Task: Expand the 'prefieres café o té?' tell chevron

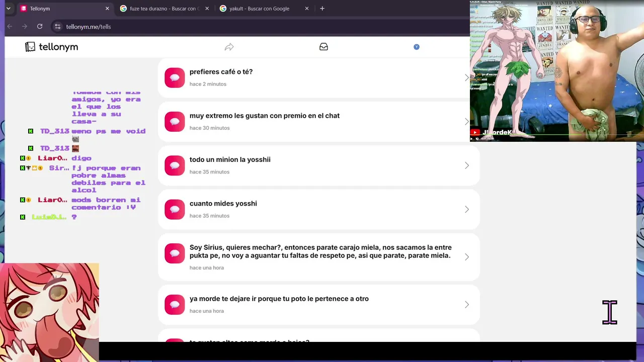Action: point(467,77)
